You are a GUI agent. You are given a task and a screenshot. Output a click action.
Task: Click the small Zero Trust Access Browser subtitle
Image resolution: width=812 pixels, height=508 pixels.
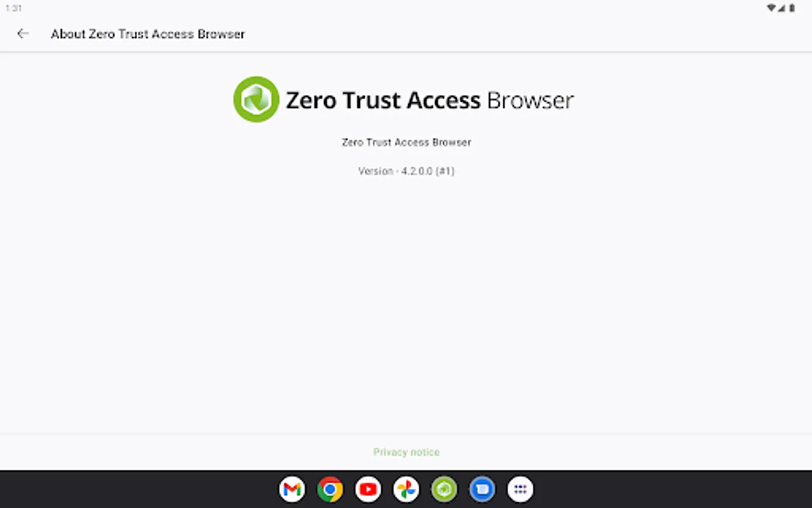tap(406, 142)
